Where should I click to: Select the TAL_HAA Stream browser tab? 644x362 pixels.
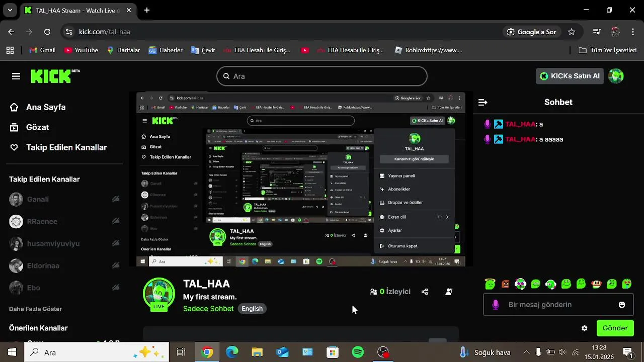click(78, 10)
